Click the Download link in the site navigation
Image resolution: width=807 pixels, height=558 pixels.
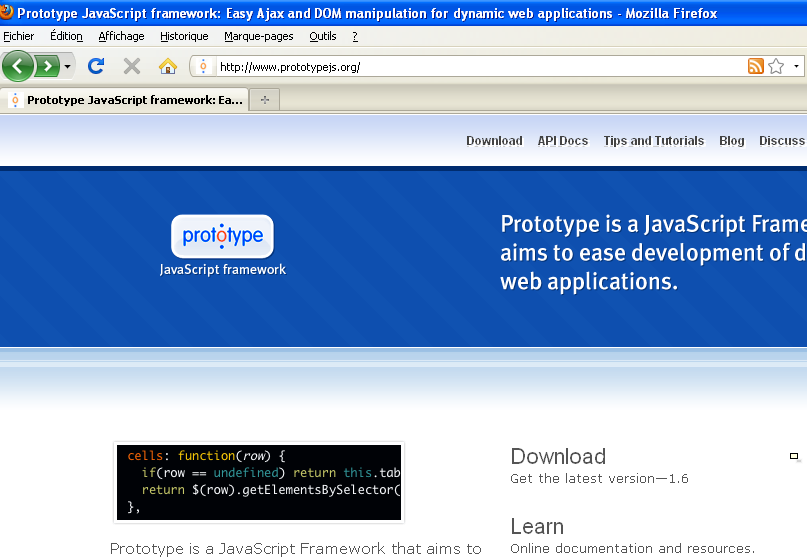[x=494, y=141]
